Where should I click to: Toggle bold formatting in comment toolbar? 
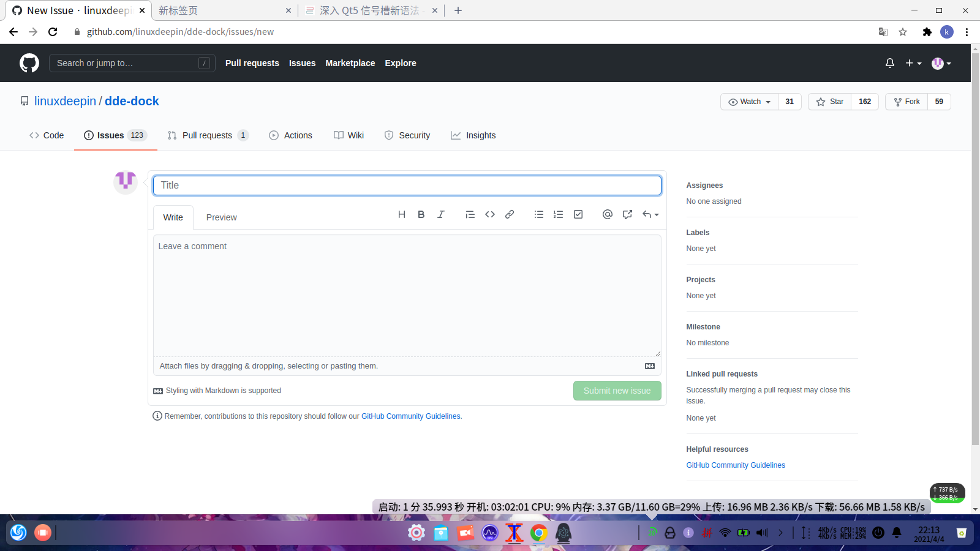point(421,214)
